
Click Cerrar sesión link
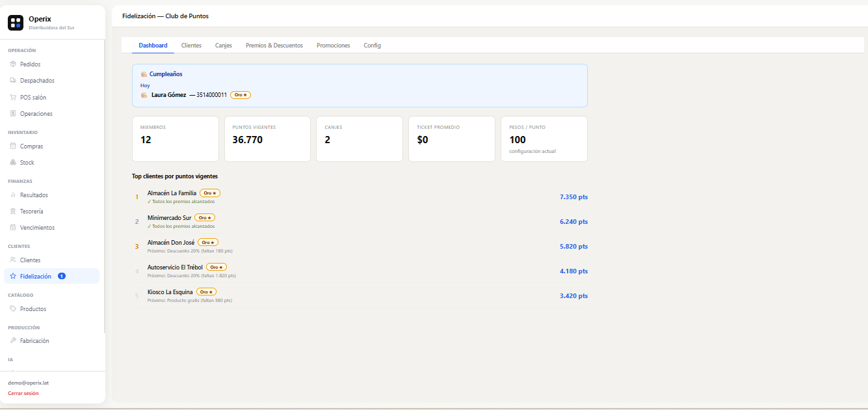click(x=23, y=393)
